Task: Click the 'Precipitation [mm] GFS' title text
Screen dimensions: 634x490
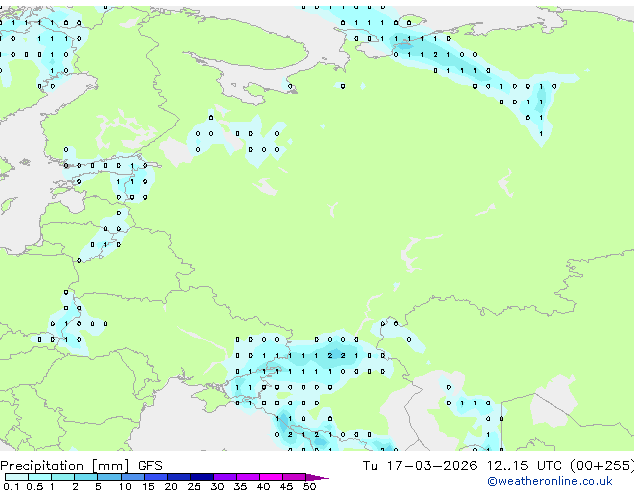Action: click(81, 466)
